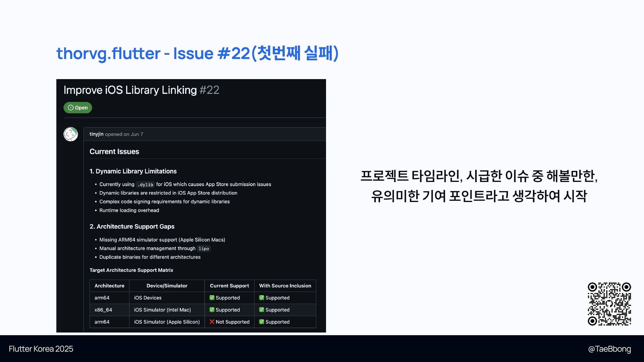Click the QR code image
This screenshot has height=362, width=644.
[x=609, y=304]
